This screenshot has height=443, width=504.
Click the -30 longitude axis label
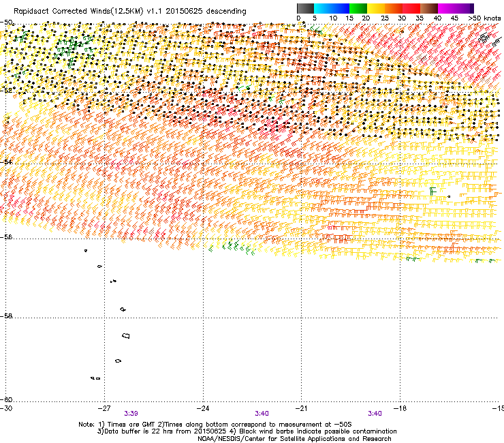click(6, 408)
